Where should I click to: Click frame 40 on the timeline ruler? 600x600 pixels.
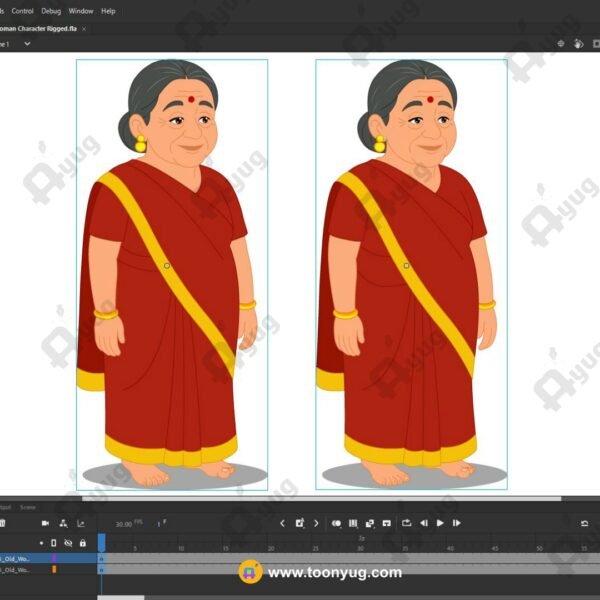(450, 548)
